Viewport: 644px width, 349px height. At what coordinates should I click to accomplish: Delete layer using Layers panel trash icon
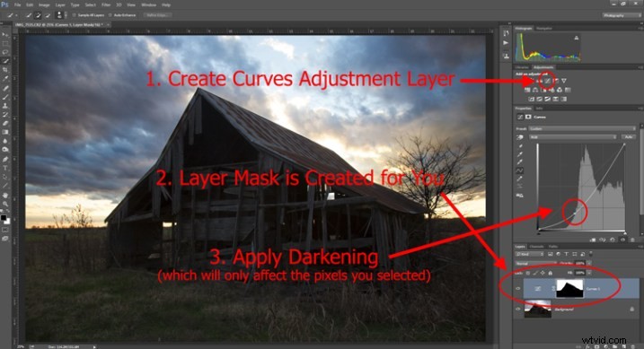[632, 346]
